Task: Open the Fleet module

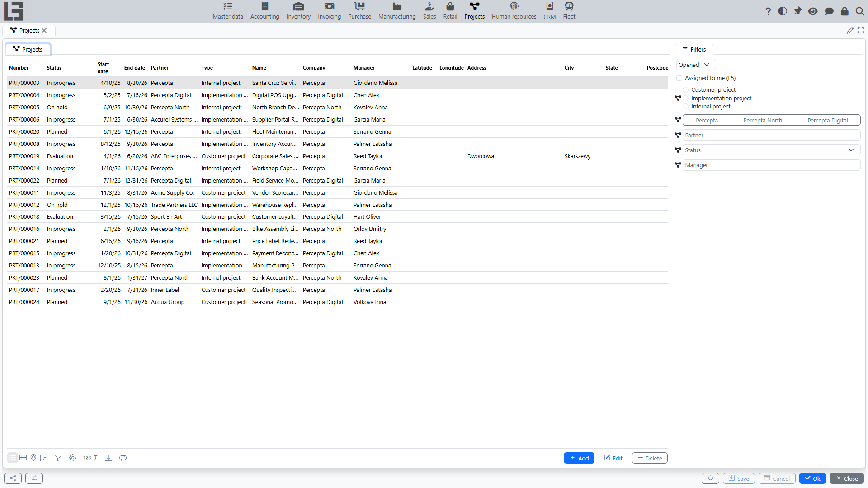Action: click(569, 11)
